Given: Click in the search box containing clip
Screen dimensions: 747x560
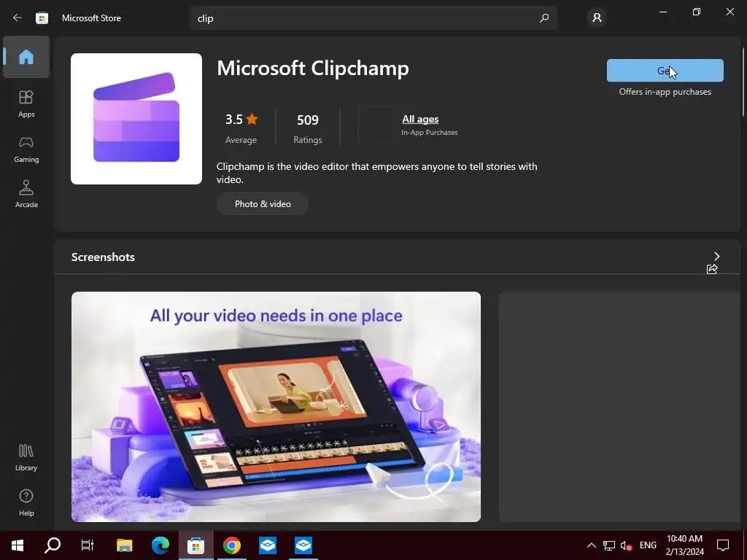Looking at the screenshot, I should (x=373, y=18).
